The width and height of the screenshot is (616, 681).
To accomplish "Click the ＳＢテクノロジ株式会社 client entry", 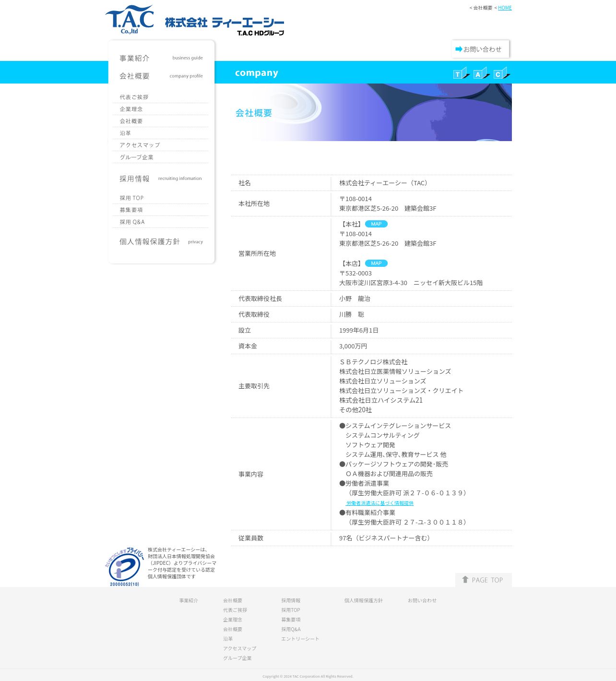I will (373, 362).
